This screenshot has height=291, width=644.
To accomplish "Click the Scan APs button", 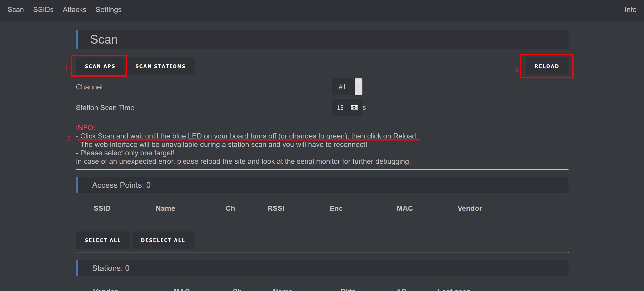I will 100,66.
